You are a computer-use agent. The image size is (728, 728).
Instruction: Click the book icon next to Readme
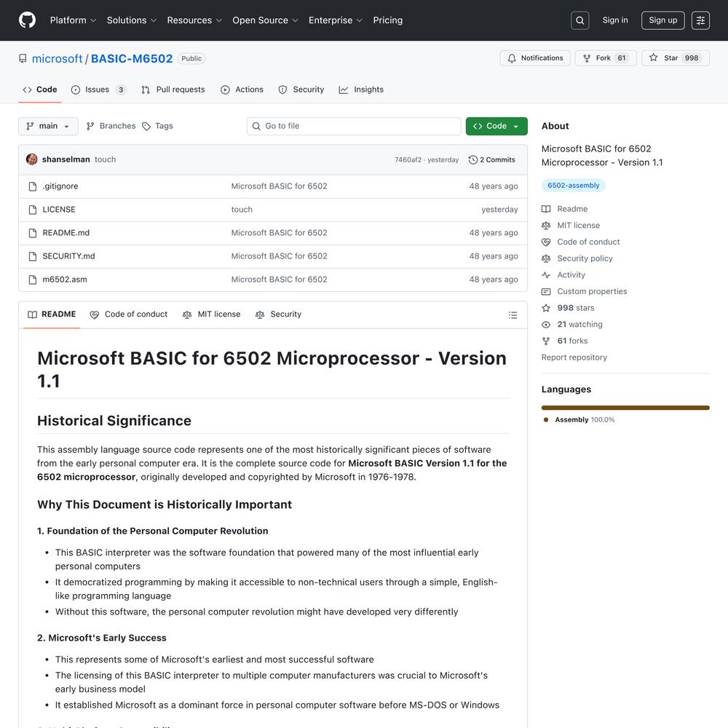(546, 209)
